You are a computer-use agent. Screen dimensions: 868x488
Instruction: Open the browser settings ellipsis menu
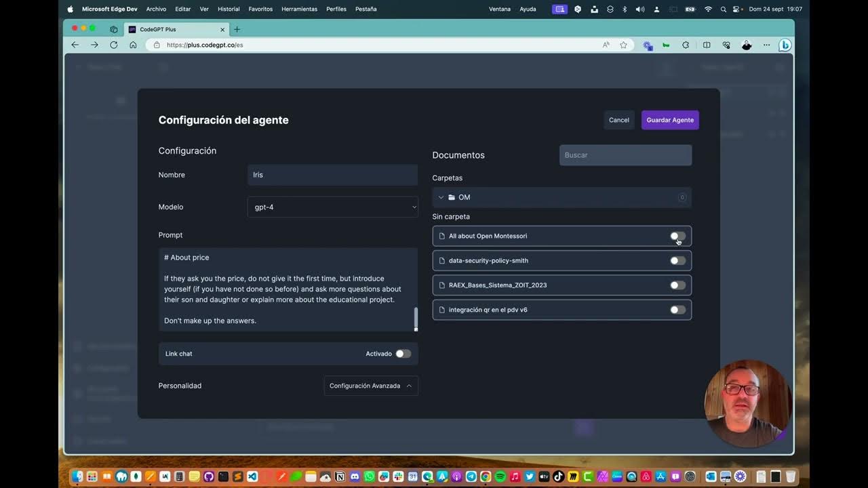(766, 45)
